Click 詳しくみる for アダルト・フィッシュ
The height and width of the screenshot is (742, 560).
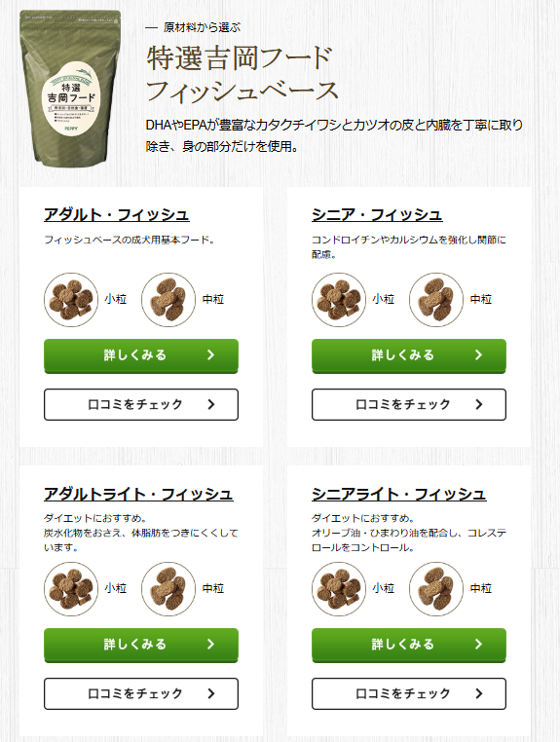[141, 355]
